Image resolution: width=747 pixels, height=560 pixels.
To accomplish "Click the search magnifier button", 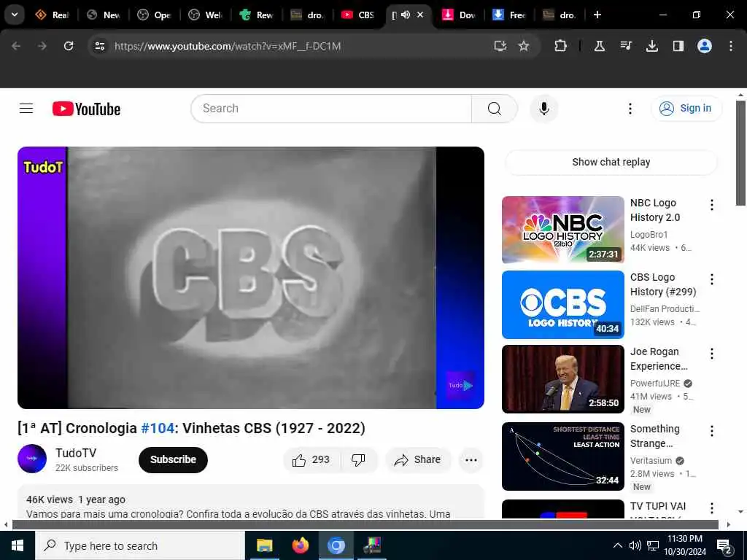I will pyautogui.click(x=494, y=109).
